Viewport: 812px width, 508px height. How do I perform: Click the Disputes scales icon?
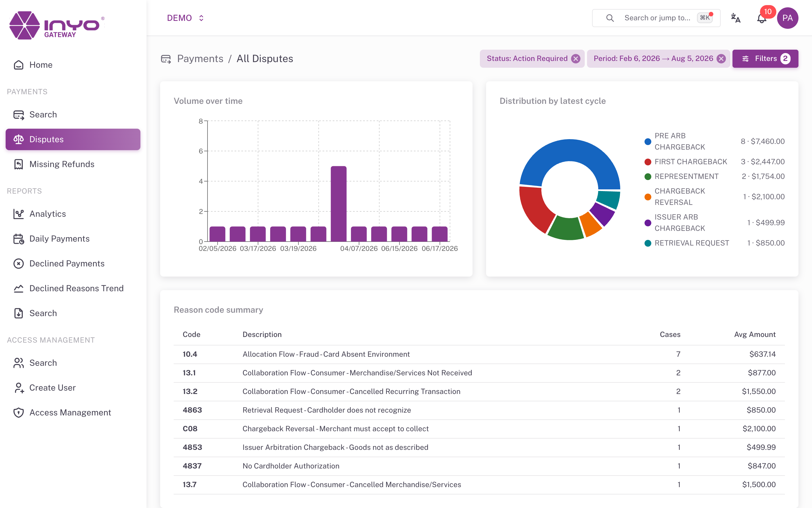18,139
